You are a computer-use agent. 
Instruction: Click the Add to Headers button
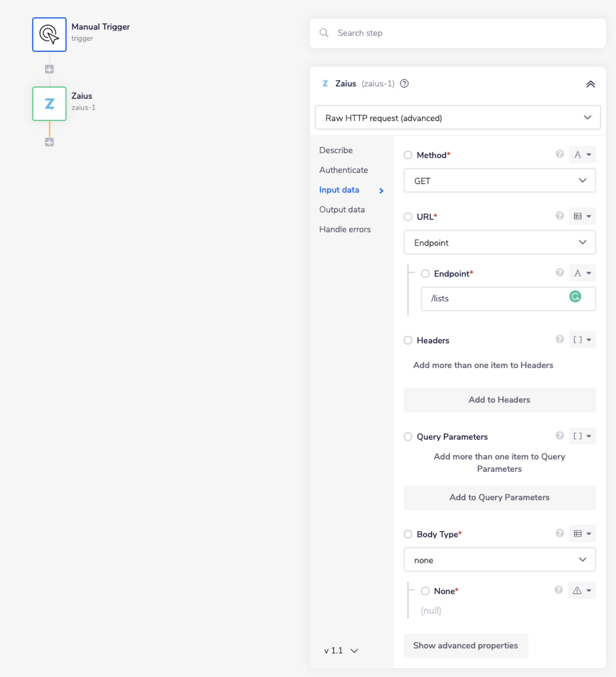pyautogui.click(x=499, y=400)
